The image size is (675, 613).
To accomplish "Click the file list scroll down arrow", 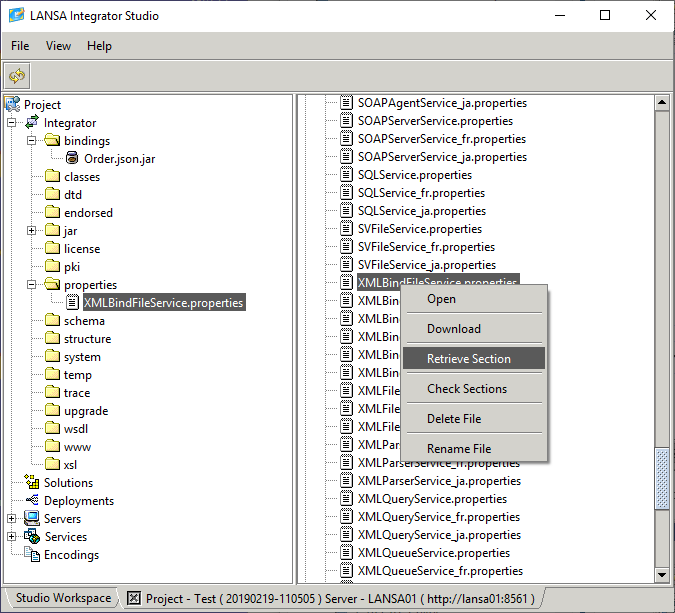I will 662,574.
